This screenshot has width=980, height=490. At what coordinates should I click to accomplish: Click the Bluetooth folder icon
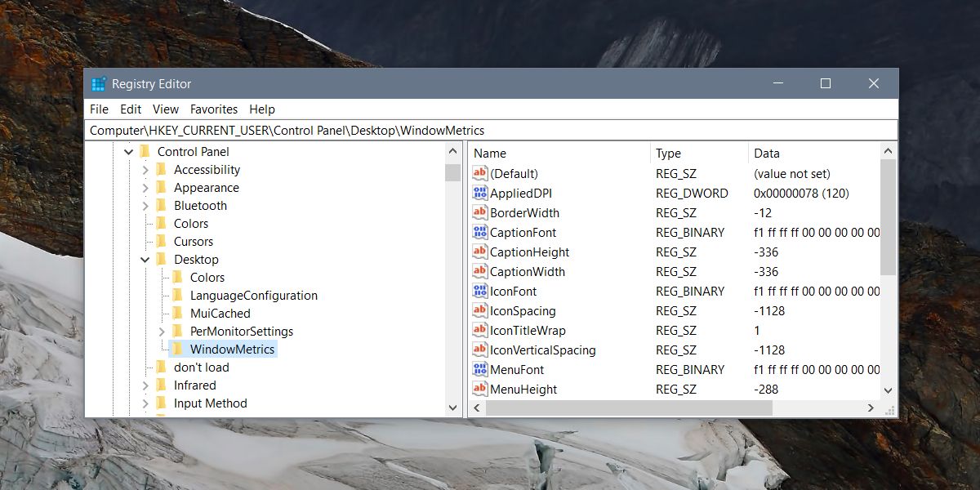(x=162, y=205)
